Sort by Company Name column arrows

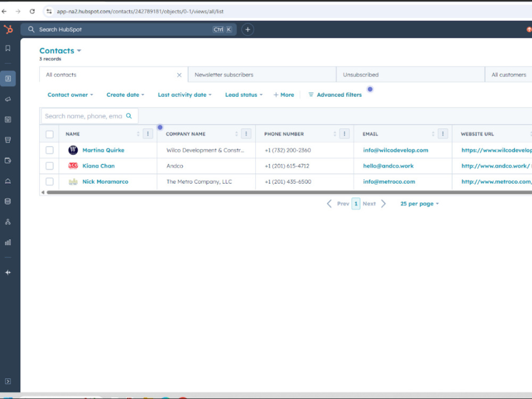tap(237, 134)
